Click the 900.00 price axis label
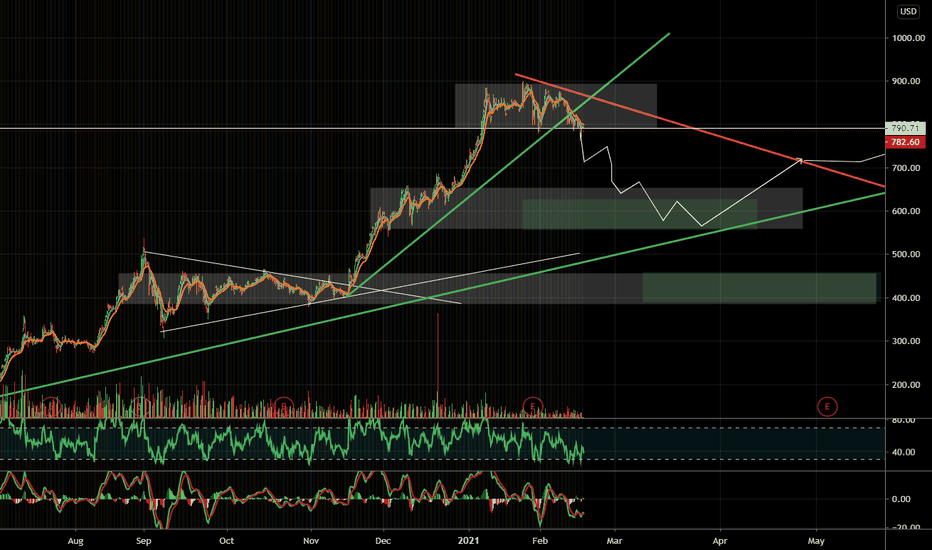Image resolution: width=932 pixels, height=550 pixels. (906, 81)
